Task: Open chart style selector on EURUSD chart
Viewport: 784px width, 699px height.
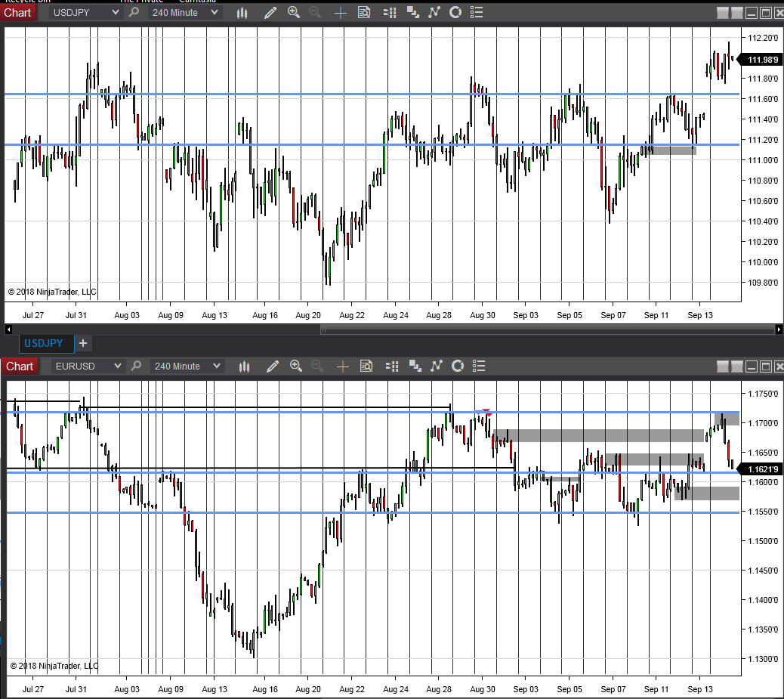Action: (x=244, y=367)
